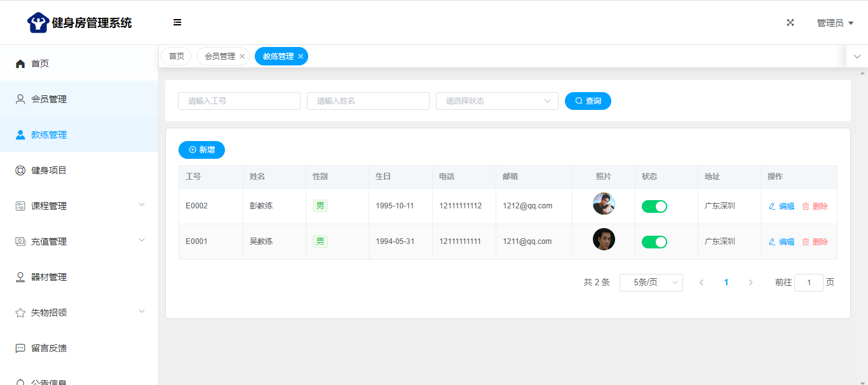The width and height of the screenshot is (868, 385).
Task: Go to 健身项目 in sidebar
Action: point(49,170)
